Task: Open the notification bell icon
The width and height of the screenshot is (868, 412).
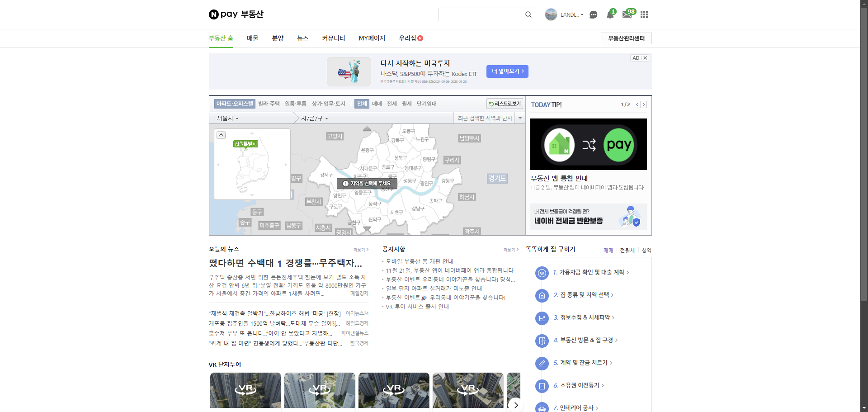Action: 610,14
